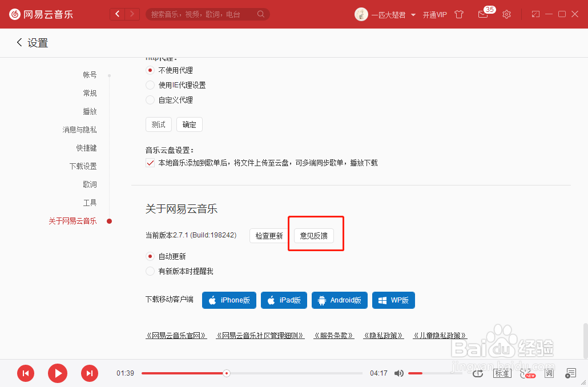Open 《隐私政策》 link
Image resolution: width=588 pixels, height=387 pixels.
click(x=383, y=335)
